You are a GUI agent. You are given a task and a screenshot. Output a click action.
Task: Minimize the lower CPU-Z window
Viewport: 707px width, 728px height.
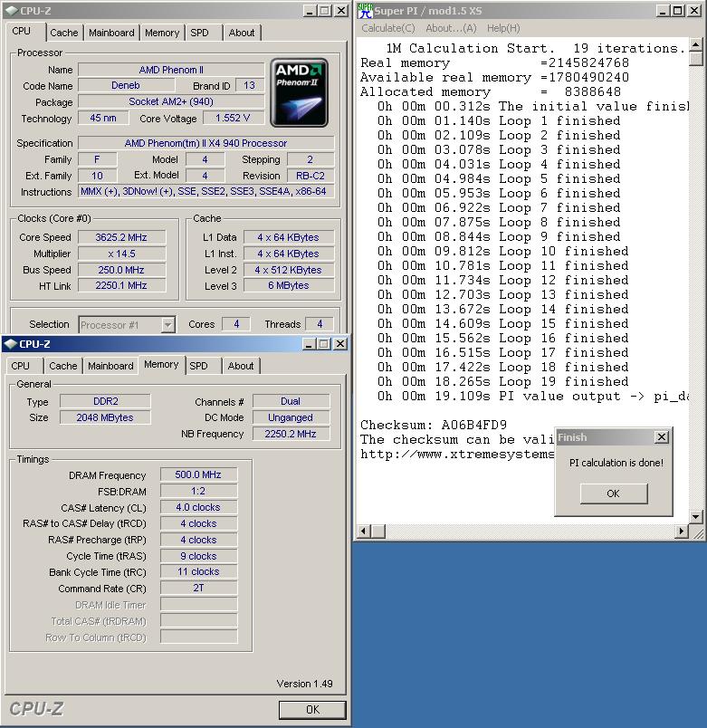pos(310,344)
